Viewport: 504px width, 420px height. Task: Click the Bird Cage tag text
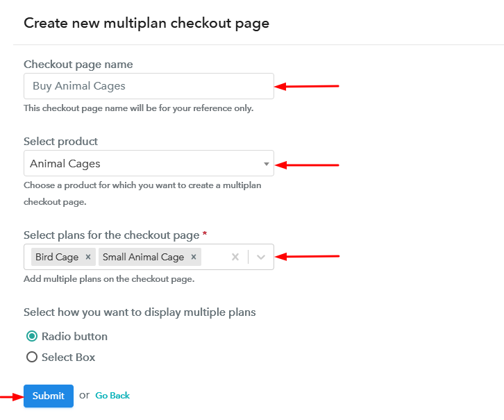point(57,257)
